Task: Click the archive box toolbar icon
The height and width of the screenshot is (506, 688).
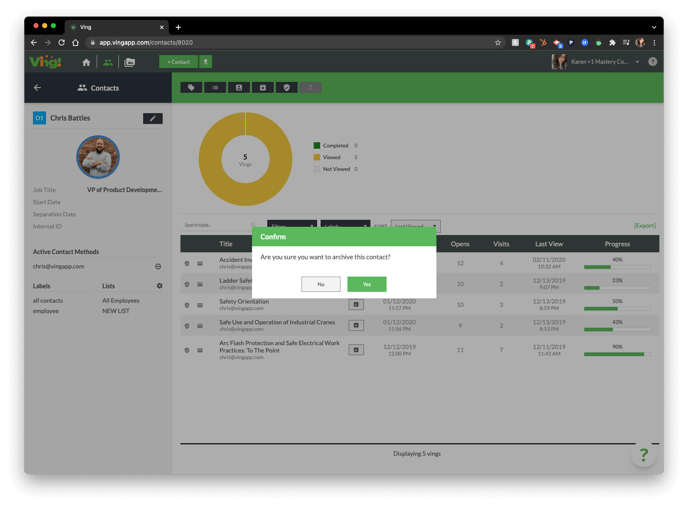Action: click(263, 88)
